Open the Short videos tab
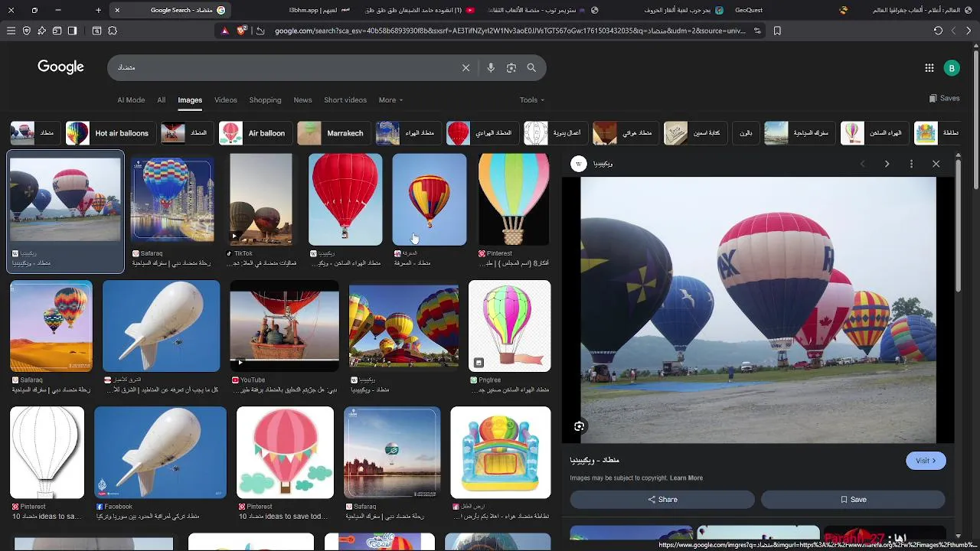 click(345, 100)
